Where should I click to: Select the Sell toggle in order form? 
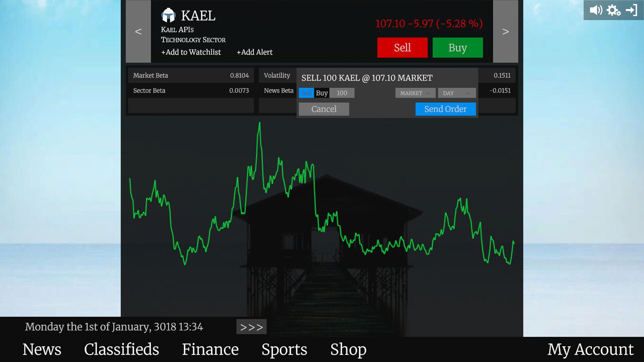point(306,93)
